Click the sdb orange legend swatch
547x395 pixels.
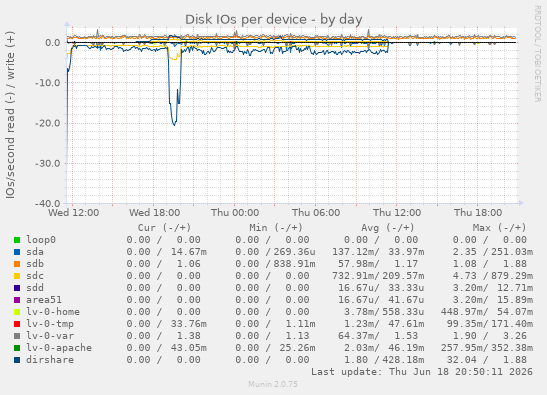point(17,264)
